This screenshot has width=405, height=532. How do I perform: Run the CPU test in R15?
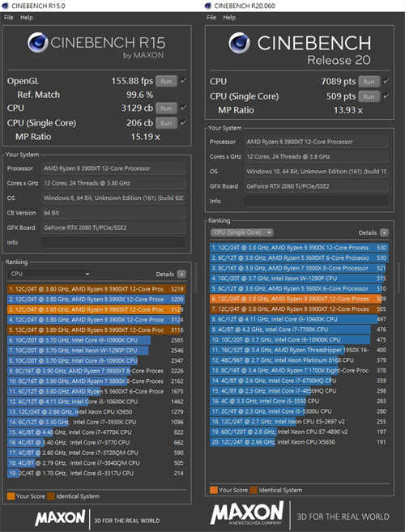(166, 109)
